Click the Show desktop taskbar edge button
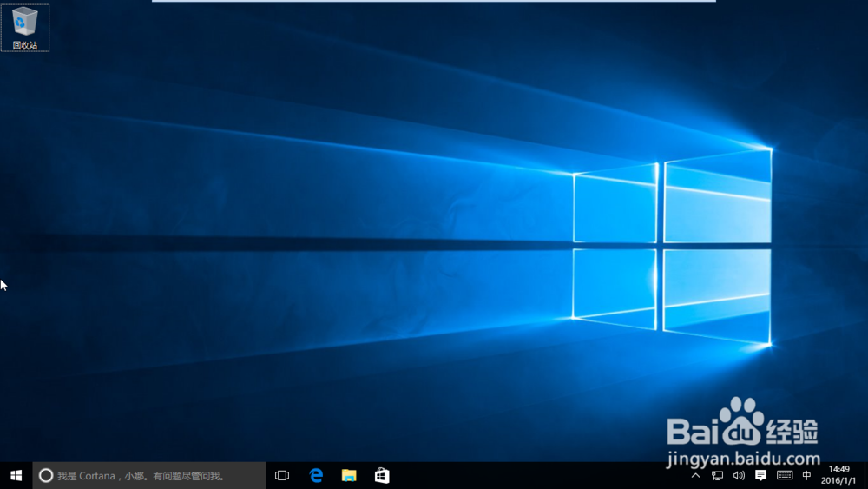 (865, 476)
